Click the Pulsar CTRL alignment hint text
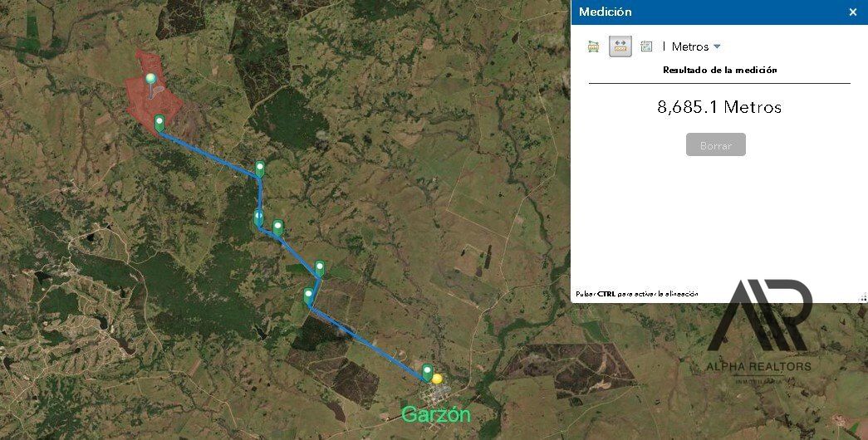868x440 pixels. [636, 294]
